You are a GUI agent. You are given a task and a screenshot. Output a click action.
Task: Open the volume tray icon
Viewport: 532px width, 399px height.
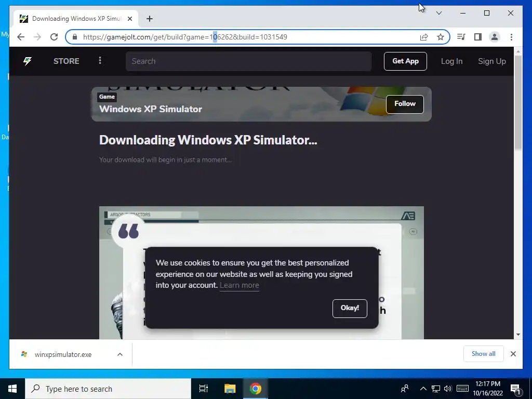point(448,389)
